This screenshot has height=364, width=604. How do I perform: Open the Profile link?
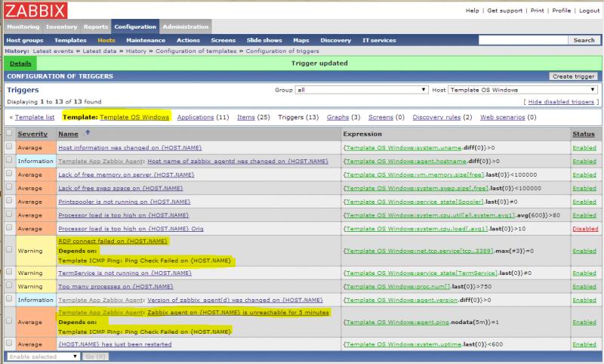(561, 11)
